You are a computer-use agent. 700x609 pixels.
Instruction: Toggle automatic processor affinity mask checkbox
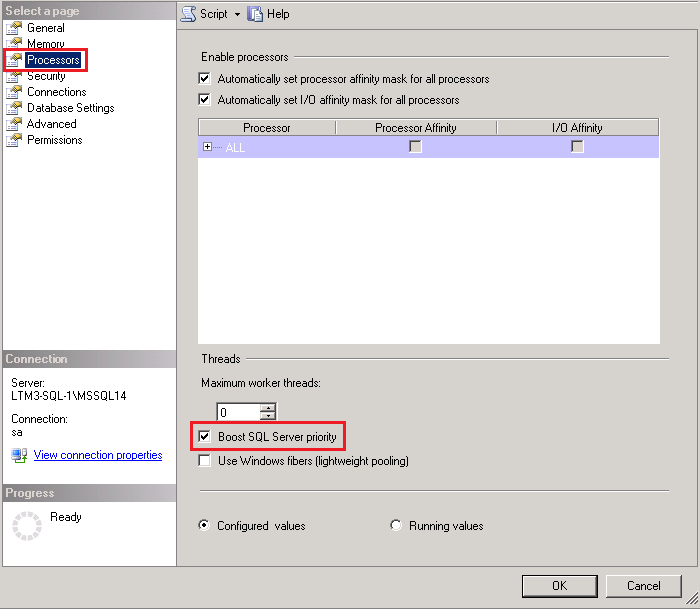tap(204, 79)
